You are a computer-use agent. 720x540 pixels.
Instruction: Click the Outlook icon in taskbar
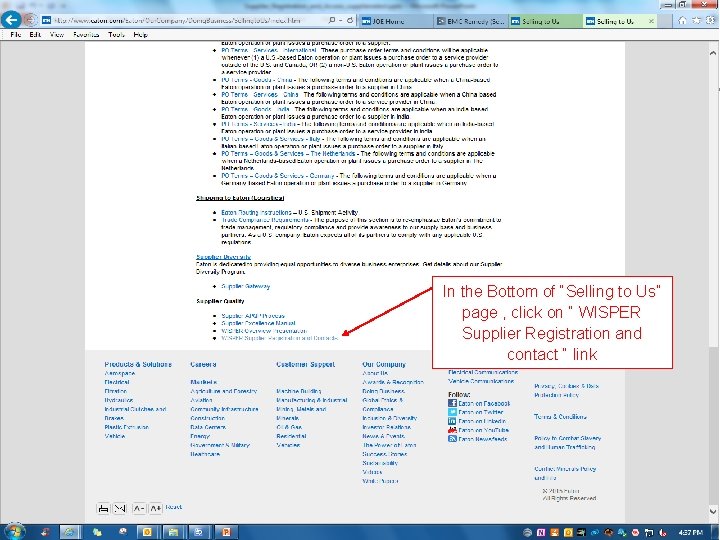point(147,532)
